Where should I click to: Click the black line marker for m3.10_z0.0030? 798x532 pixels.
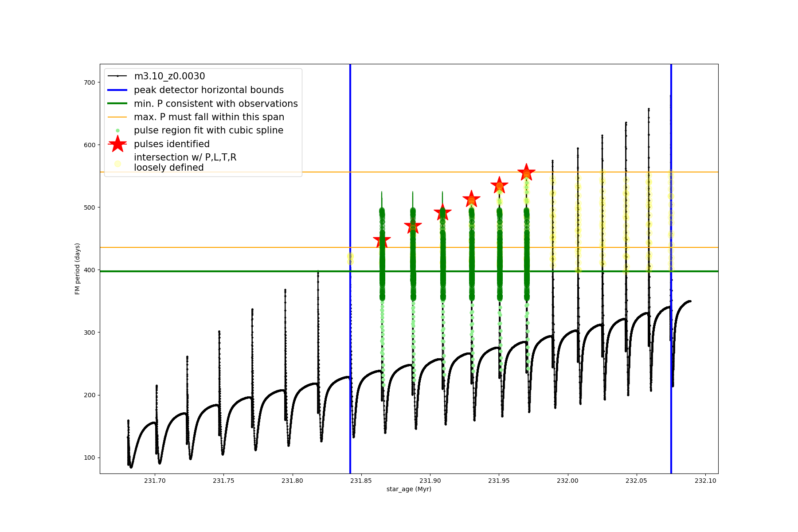(117, 76)
